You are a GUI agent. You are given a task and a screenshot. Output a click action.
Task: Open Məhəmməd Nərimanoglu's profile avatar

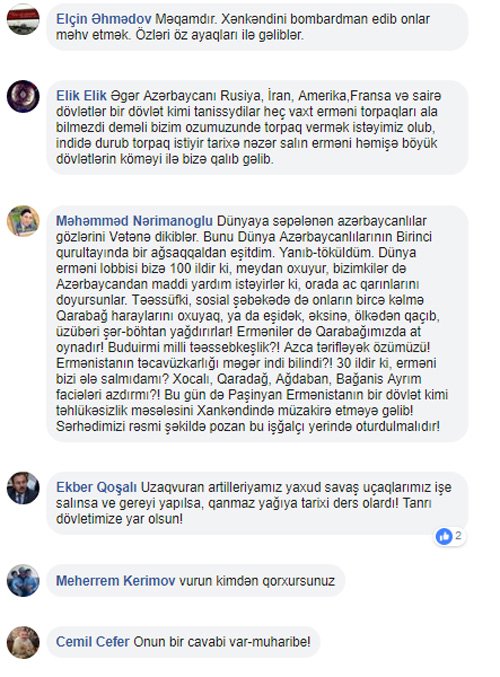pos(23,221)
